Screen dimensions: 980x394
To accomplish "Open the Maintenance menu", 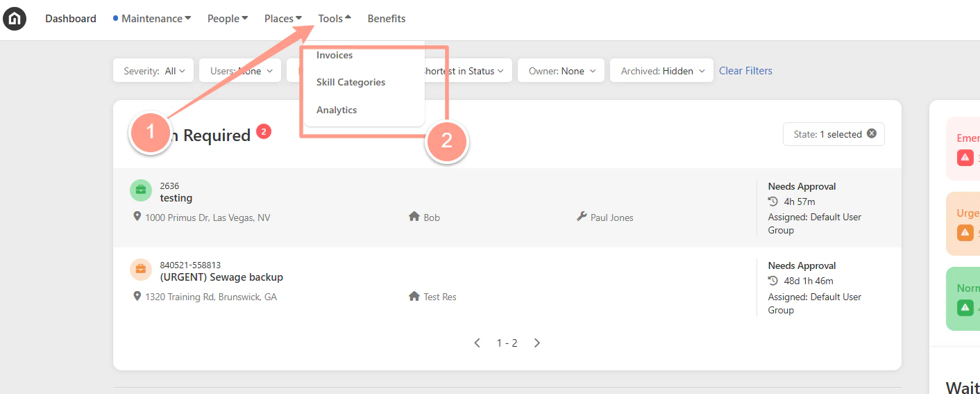I will [152, 19].
